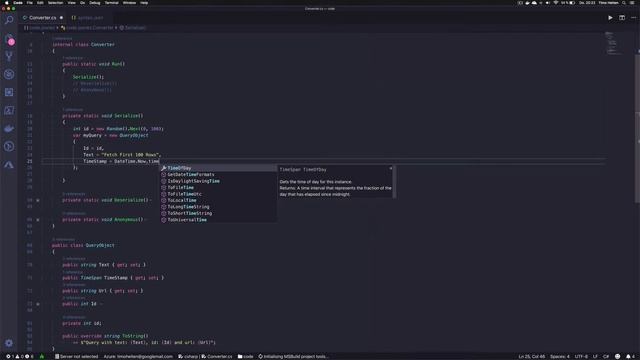Click 'Ln 25, Col 46' cursor position
This screenshot has width=640, height=360.
[531, 356]
